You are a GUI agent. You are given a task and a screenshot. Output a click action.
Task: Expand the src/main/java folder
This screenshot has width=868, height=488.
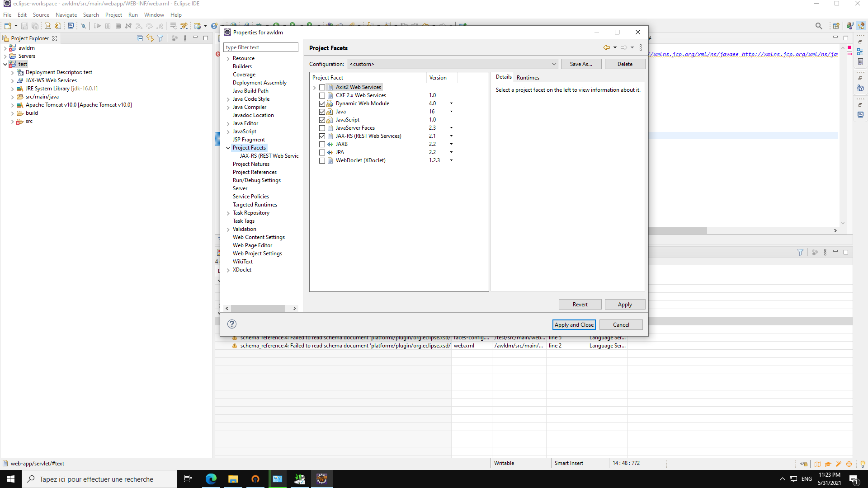click(12, 97)
